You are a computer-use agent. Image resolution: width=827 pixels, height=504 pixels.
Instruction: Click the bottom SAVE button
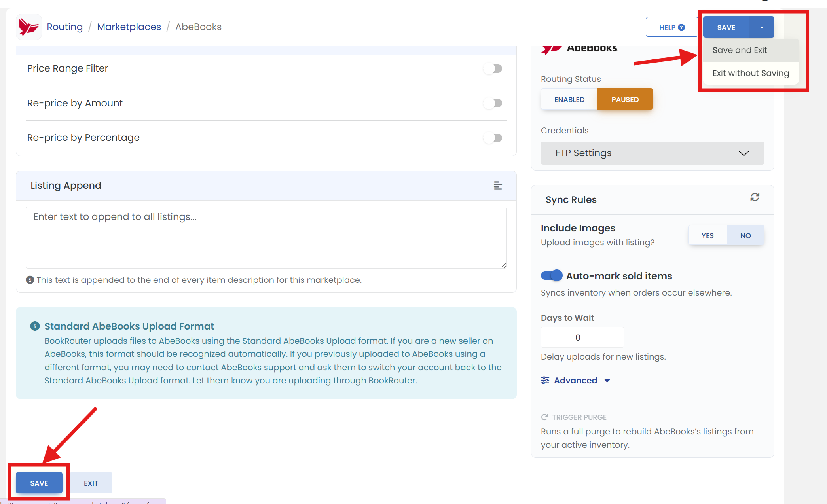(39, 483)
